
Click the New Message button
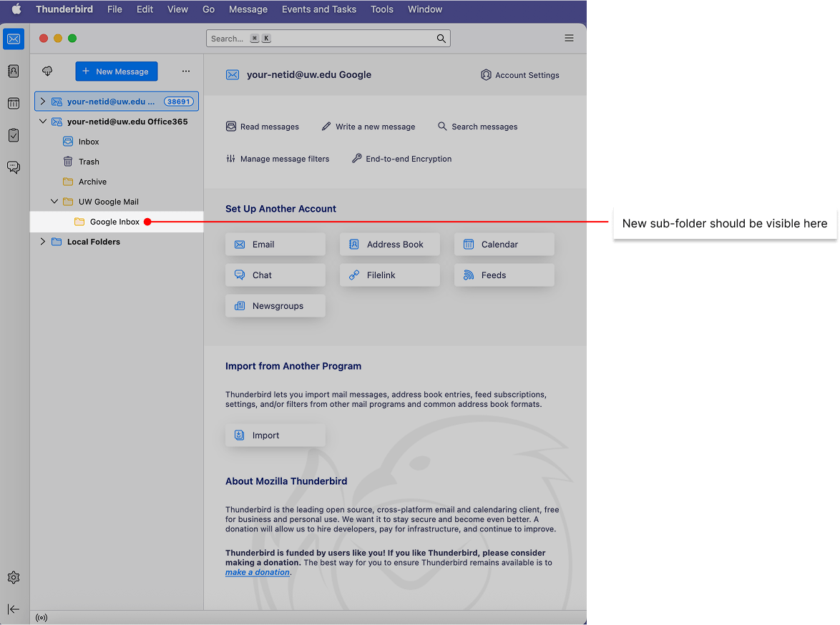[116, 71]
